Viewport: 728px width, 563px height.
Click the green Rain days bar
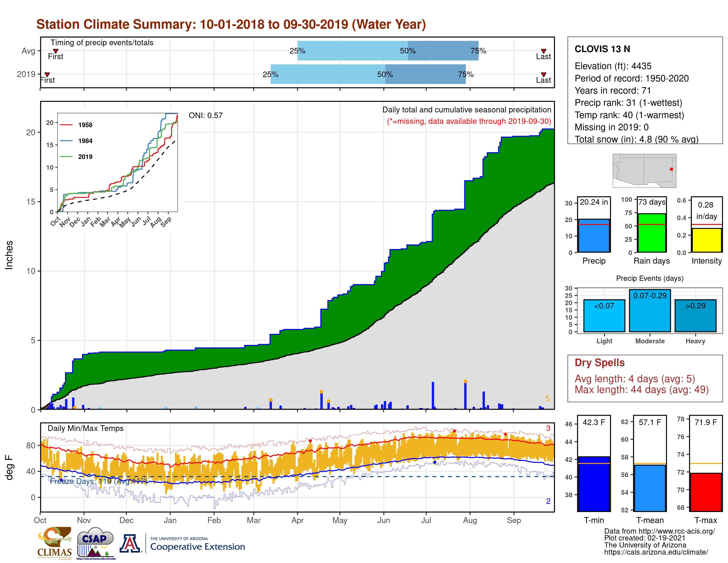click(652, 233)
